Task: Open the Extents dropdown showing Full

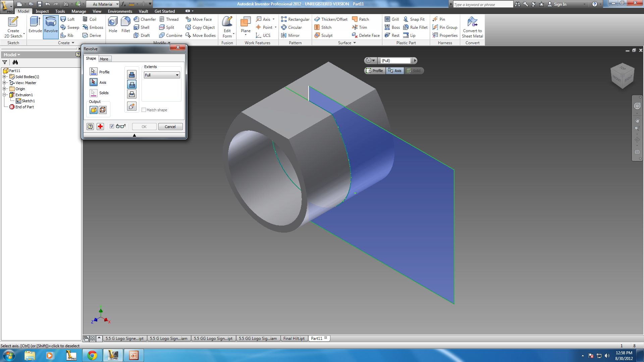Action: coord(161,75)
